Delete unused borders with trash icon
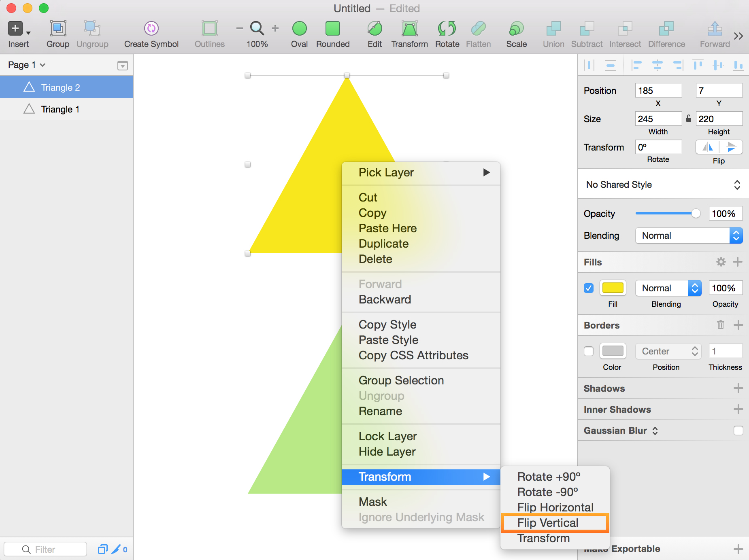749x560 pixels. 721,325
